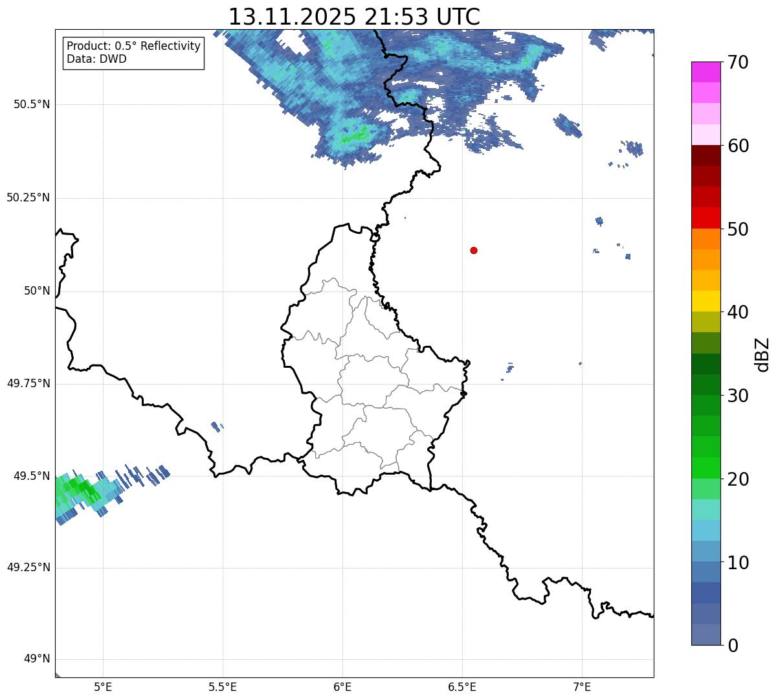This screenshot has width=778, height=700.
Task: Click the 'Product: 0.5° Reflectivity' legend text
Action: pyautogui.click(x=133, y=47)
